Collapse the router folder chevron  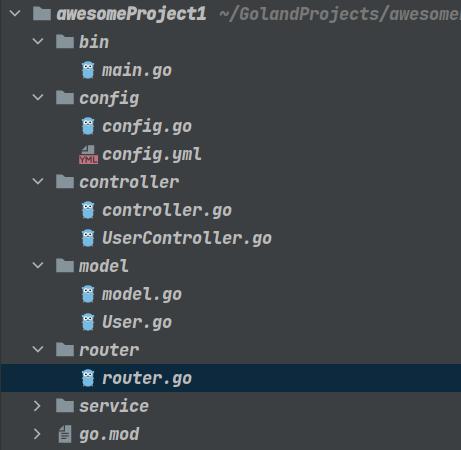click(x=38, y=350)
